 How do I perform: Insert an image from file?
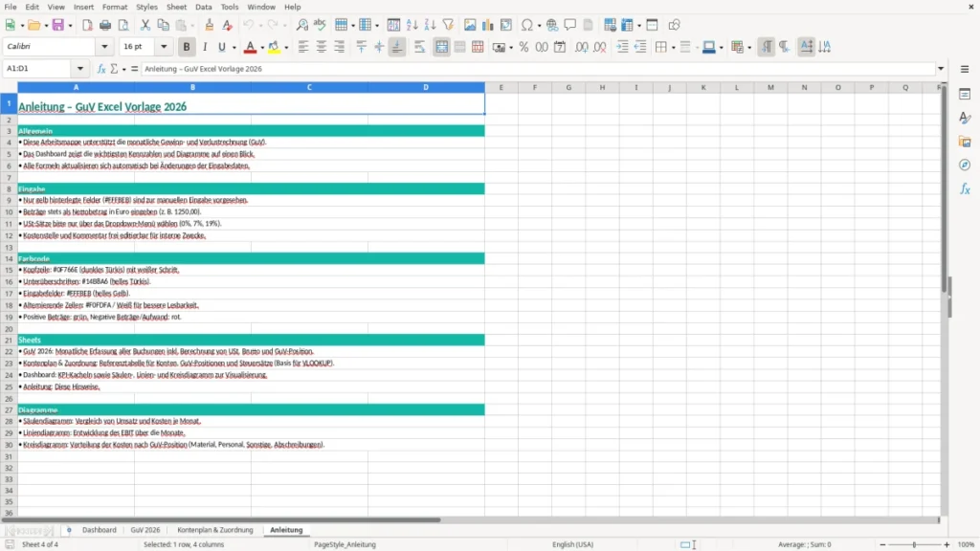(x=470, y=25)
